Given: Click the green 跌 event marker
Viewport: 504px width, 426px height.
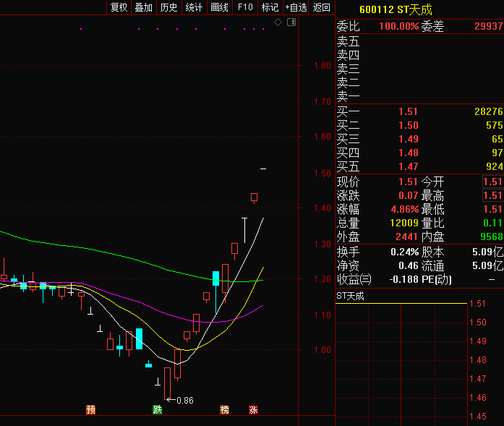Looking at the screenshot, I should 157,410.
